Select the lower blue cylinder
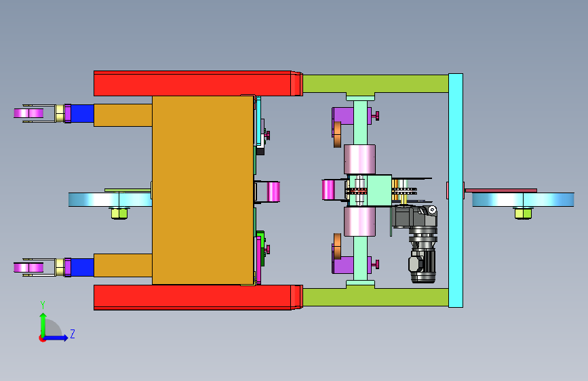The image size is (588, 381). (82, 267)
